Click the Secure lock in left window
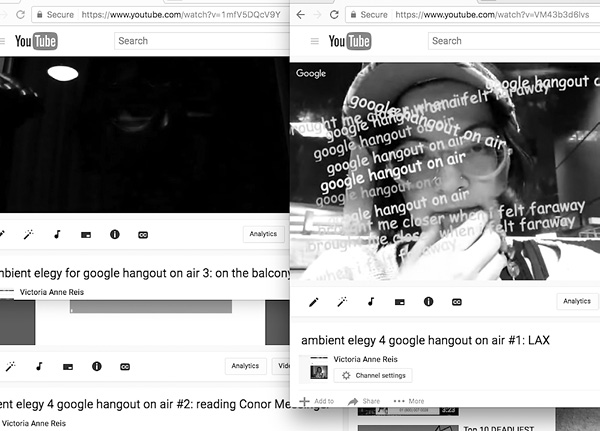Viewport: 600px width, 431px height. pyautogui.click(x=39, y=15)
